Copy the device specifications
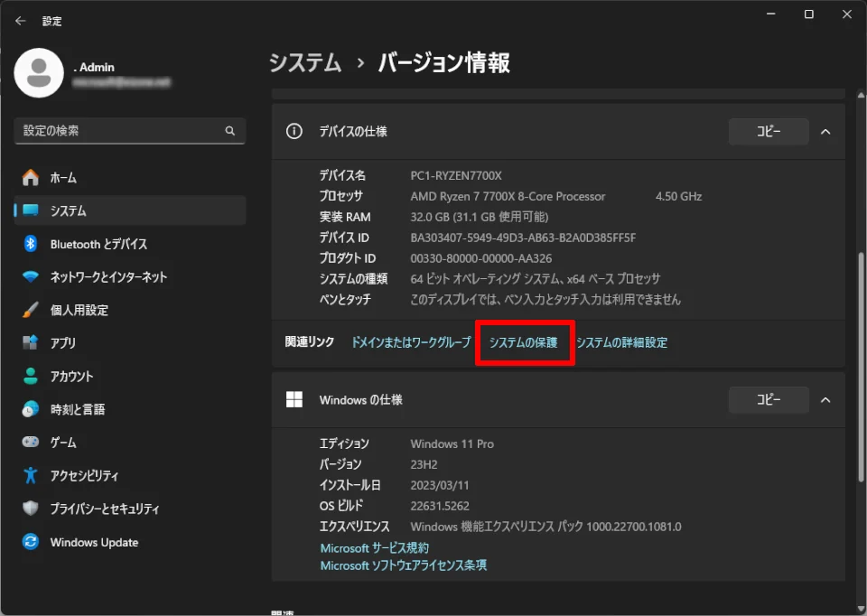Image resolution: width=867 pixels, height=616 pixels. tap(769, 132)
